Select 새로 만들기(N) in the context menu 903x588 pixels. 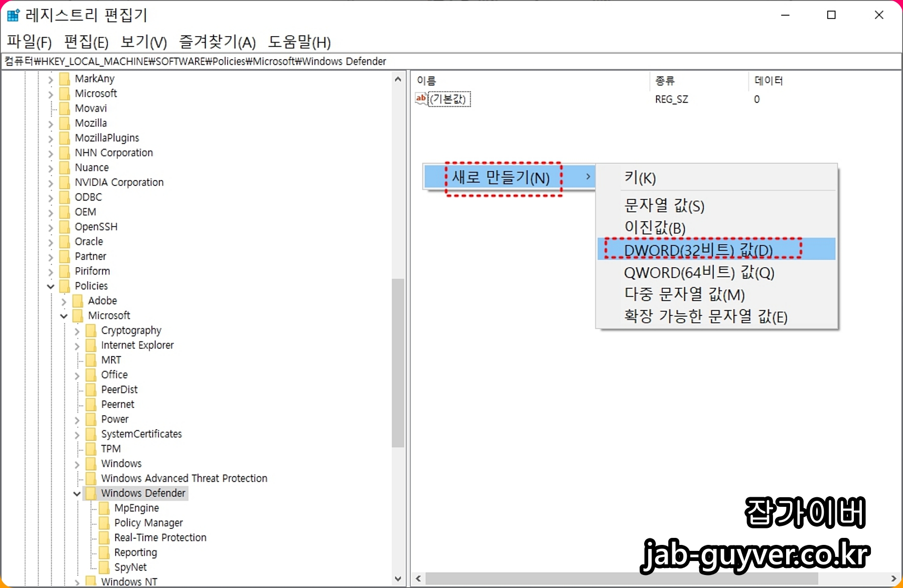[509, 177]
